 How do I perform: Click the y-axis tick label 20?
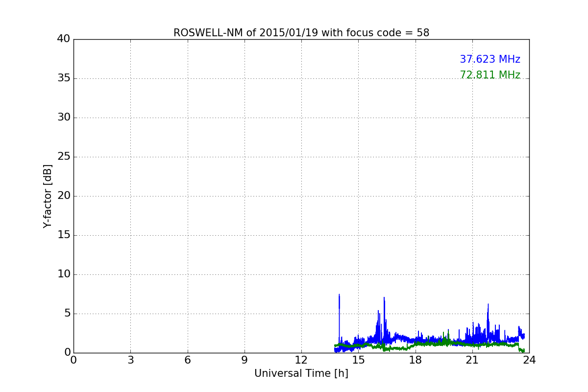coord(64,196)
